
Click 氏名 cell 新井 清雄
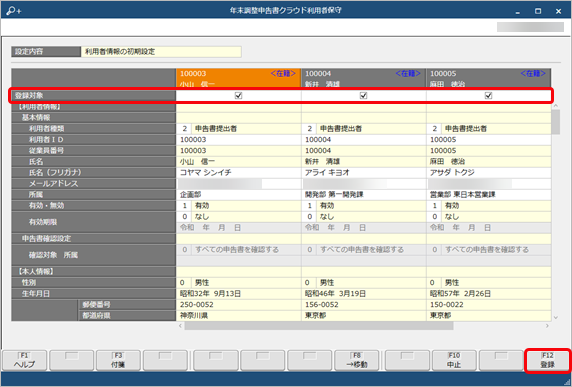click(364, 162)
